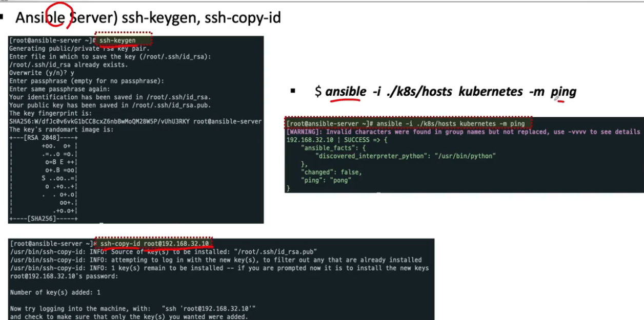Click the 'Now try logging into the machine' line
644x320 pixels.
coord(133,309)
